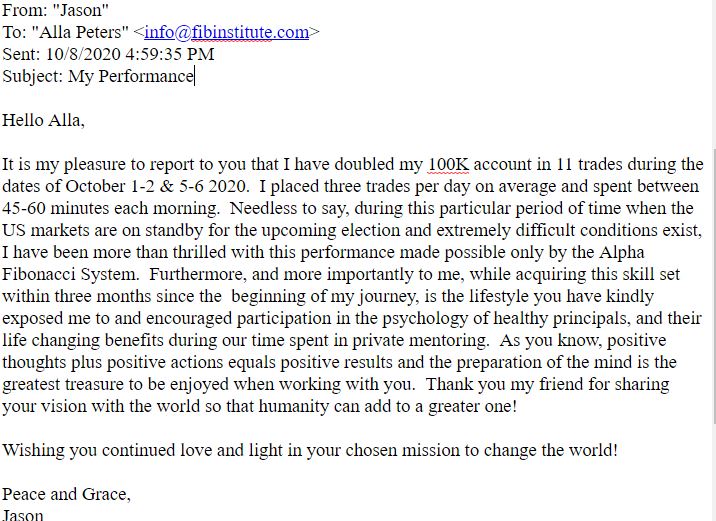Click the closing line "Peace and Grace,"
The image size is (716, 521).
pos(66,494)
